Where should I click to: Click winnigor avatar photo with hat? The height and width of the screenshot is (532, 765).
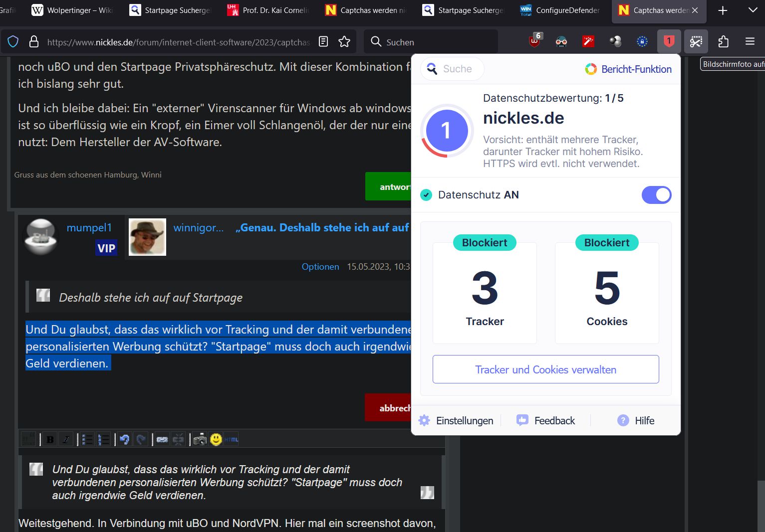click(147, 237)
